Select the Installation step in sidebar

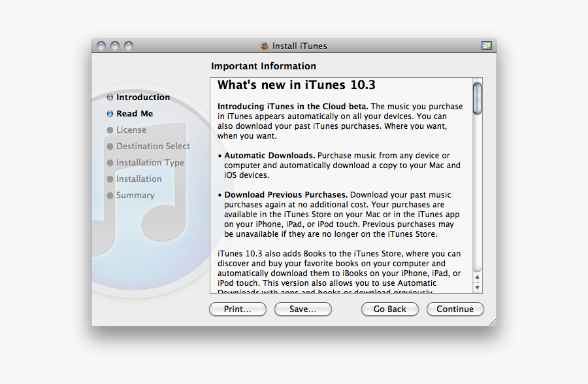139,179
